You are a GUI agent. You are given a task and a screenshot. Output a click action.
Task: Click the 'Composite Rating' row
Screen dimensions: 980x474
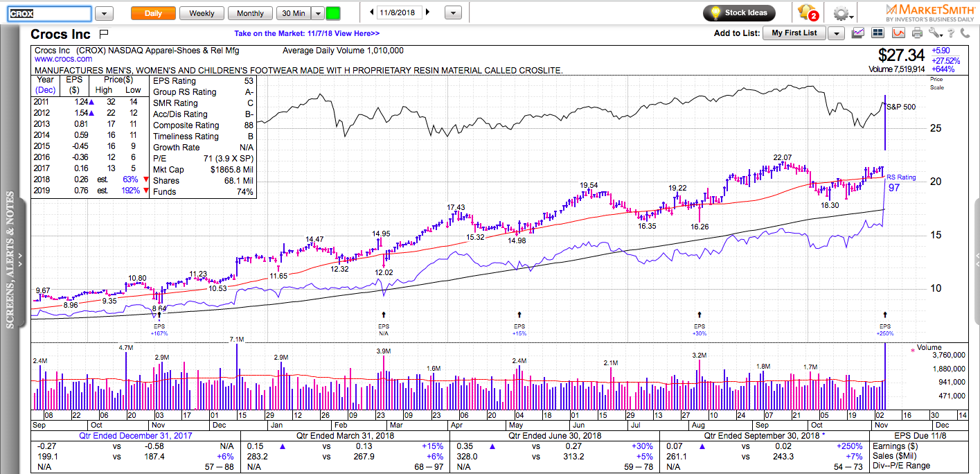click(x=204, y=125)
